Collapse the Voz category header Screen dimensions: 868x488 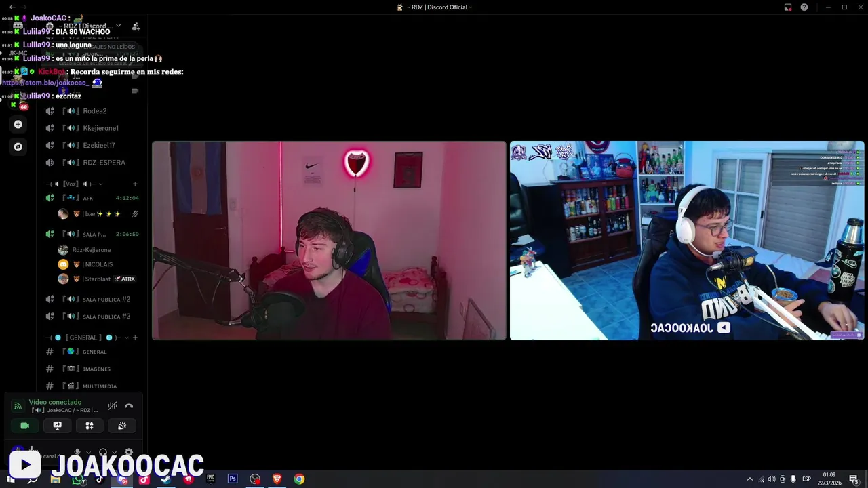coord(75,184)
